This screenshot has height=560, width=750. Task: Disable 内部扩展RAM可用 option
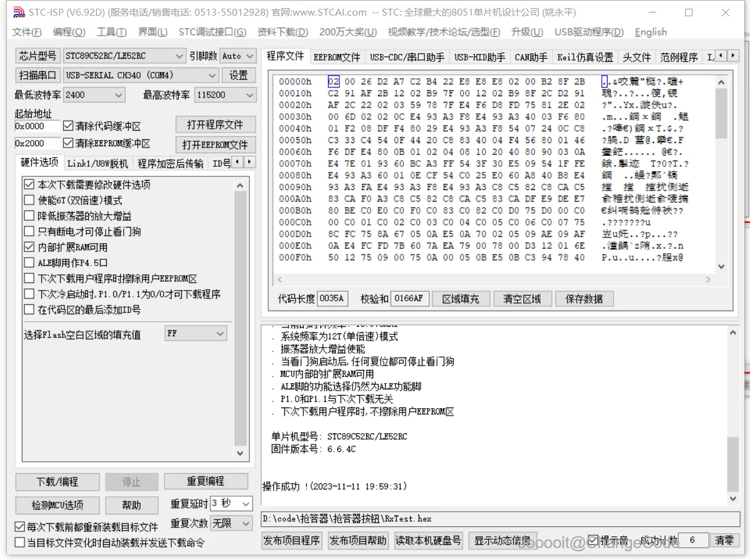29,247
